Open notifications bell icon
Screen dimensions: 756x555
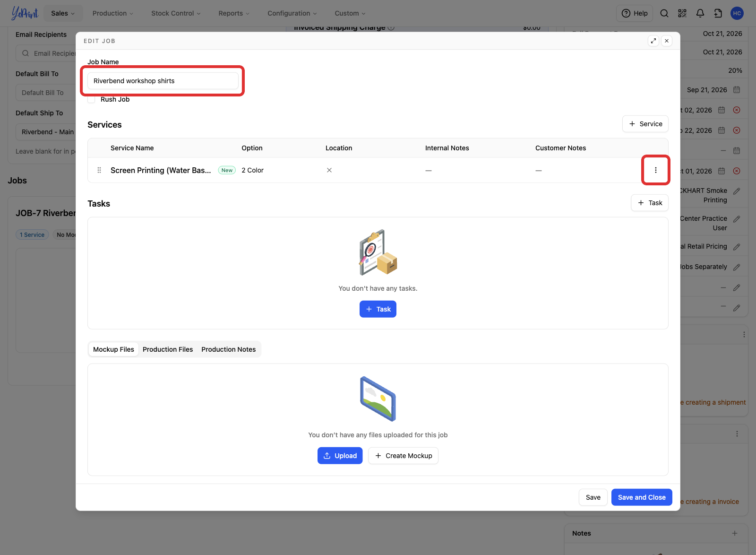point(700,13)
